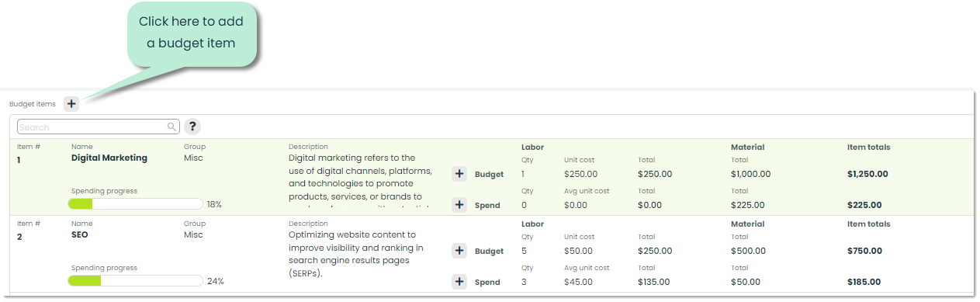This screenshot has height=302, width=980.
Task: Open the search help question mark icon
Action: (192, 127)
